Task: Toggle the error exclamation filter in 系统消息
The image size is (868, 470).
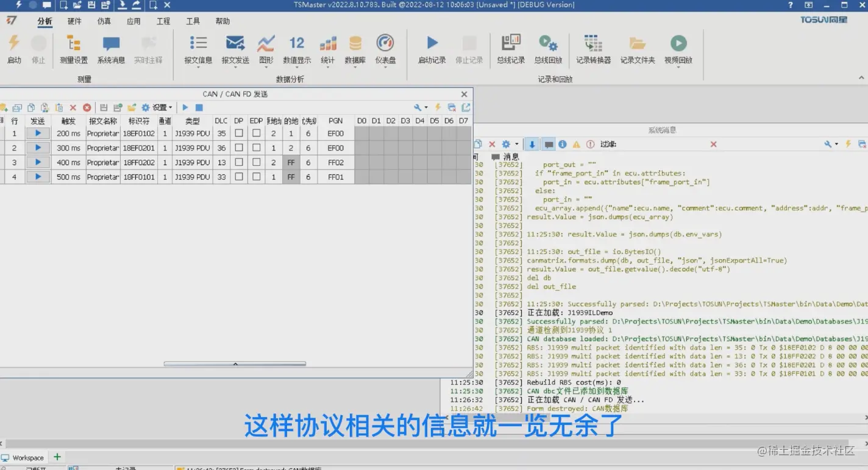Action: point(590,144)
